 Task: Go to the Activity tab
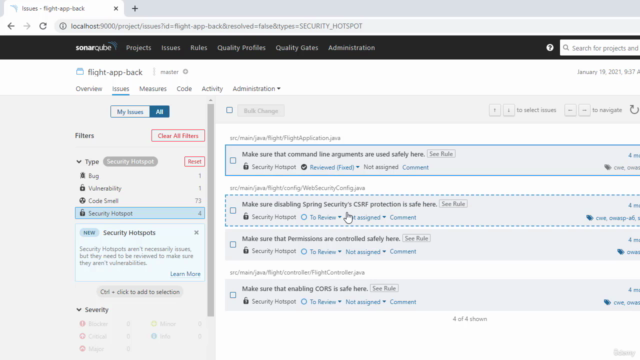coord(212,89)
